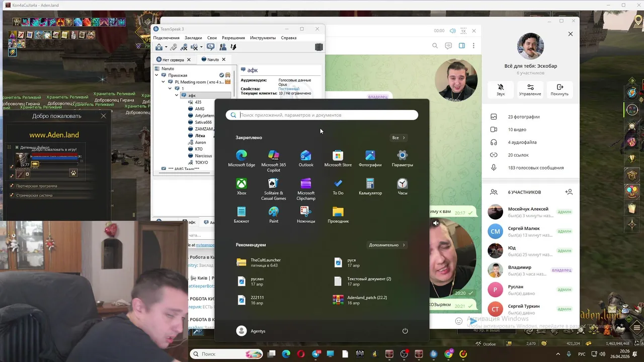Show all apps with Все button
The width and height of the screenshot is (644, 362).
pyautogui.click(x=398, y=138)
